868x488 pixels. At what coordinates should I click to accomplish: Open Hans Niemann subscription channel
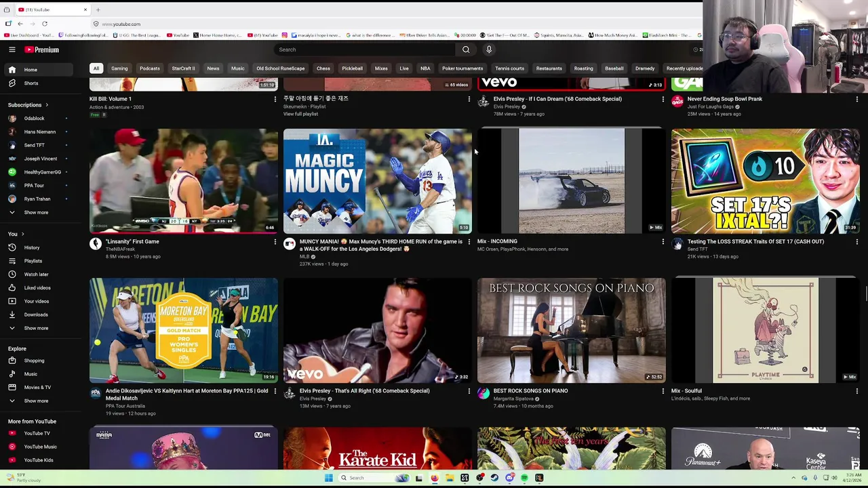pos(38,131)
